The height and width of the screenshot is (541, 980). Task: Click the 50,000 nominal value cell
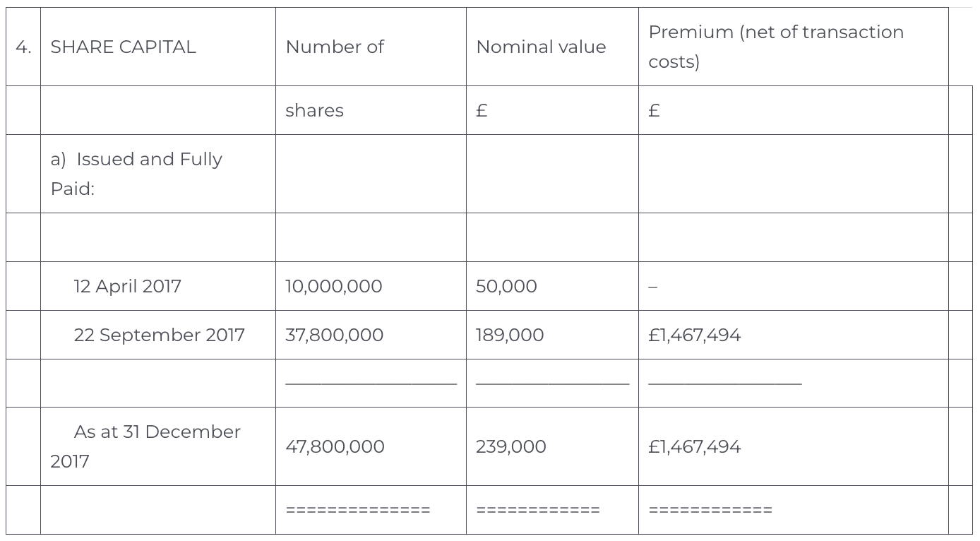click(x=506, y=286)
